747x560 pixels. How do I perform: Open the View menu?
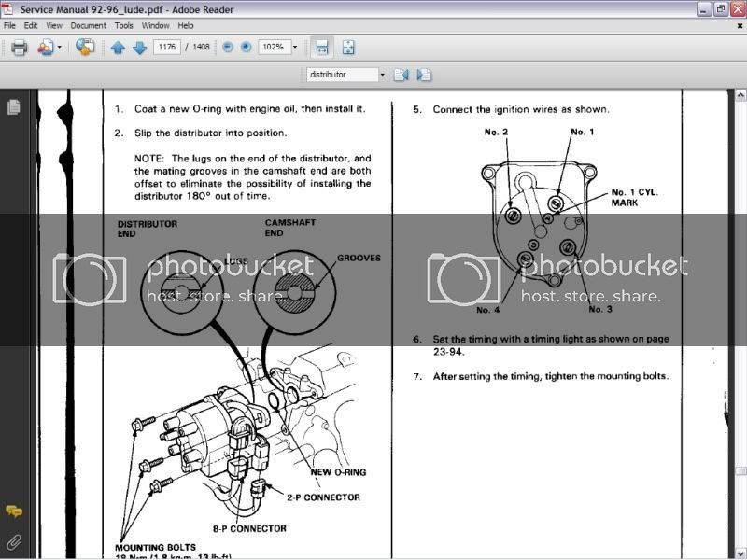[54, 26]
